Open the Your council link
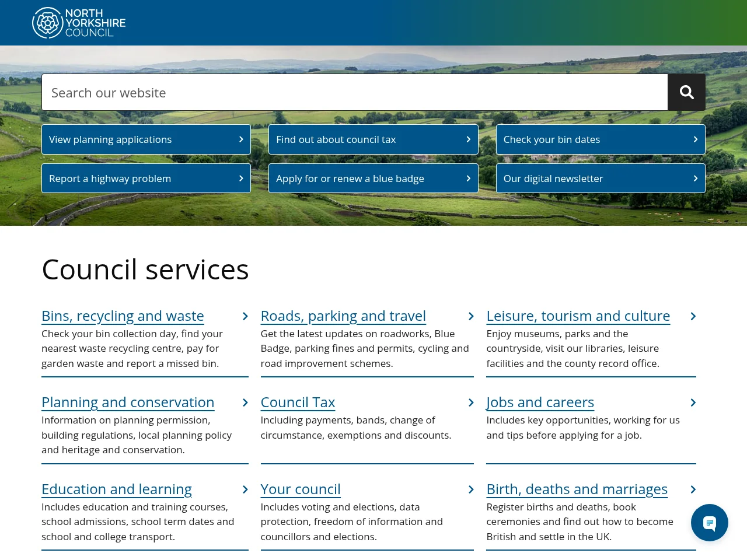The image size is (747, 560). click(301, 489)
